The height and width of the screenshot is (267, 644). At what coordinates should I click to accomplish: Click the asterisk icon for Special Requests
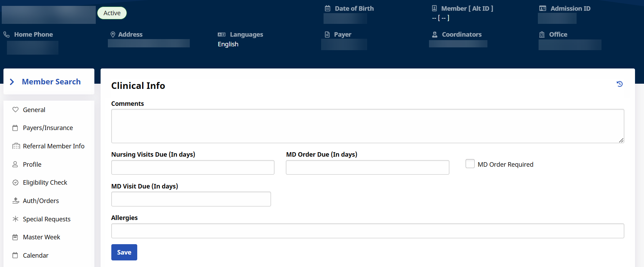(15, 219)
